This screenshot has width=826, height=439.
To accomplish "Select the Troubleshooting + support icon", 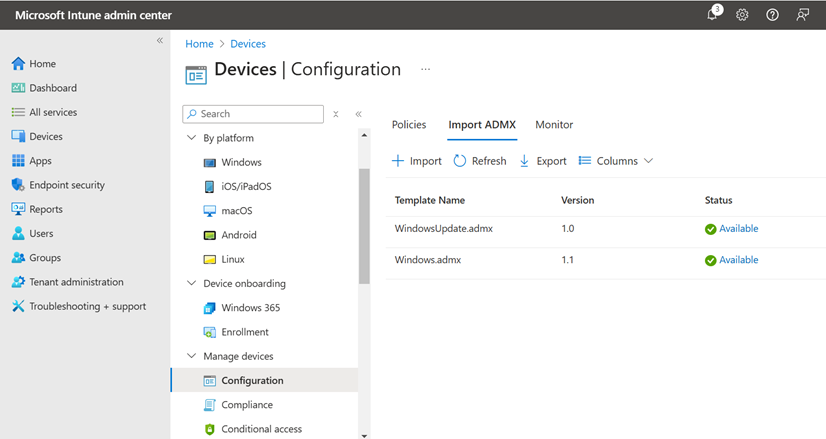I will pyautogui.click(x=18, y=307).
